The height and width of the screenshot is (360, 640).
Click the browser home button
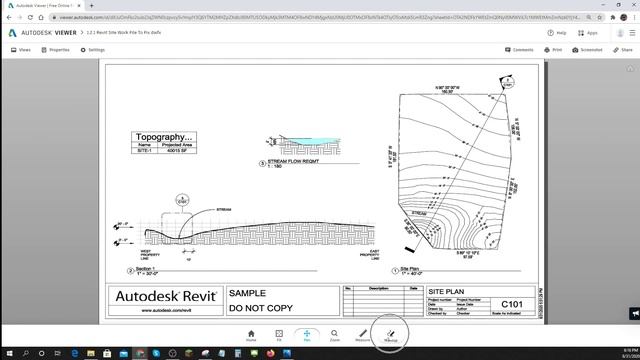tap(41, 17)
